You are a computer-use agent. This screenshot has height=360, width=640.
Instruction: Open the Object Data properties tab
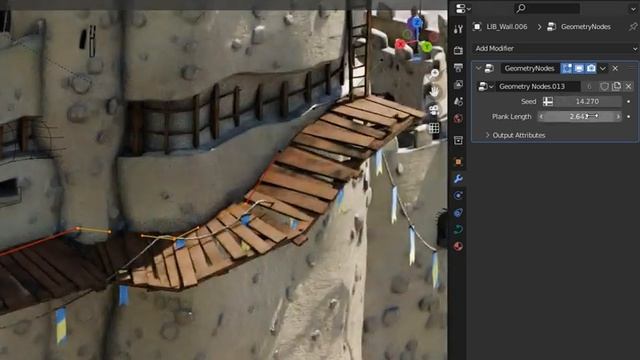pyautogui.click(x=458, y=229)
